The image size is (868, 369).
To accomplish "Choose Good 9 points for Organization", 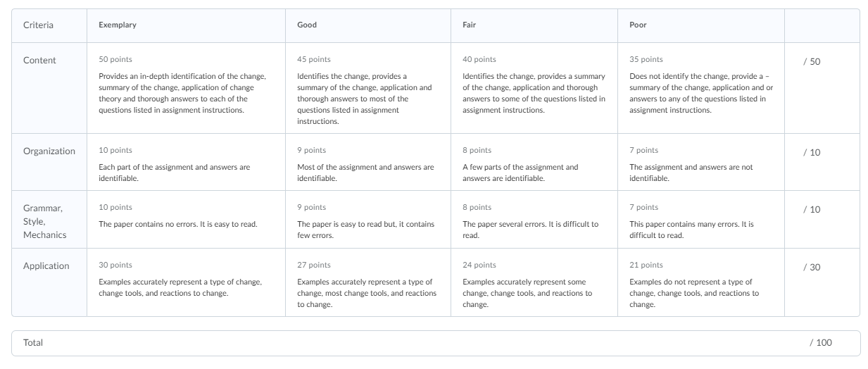I will coord(368,162).
